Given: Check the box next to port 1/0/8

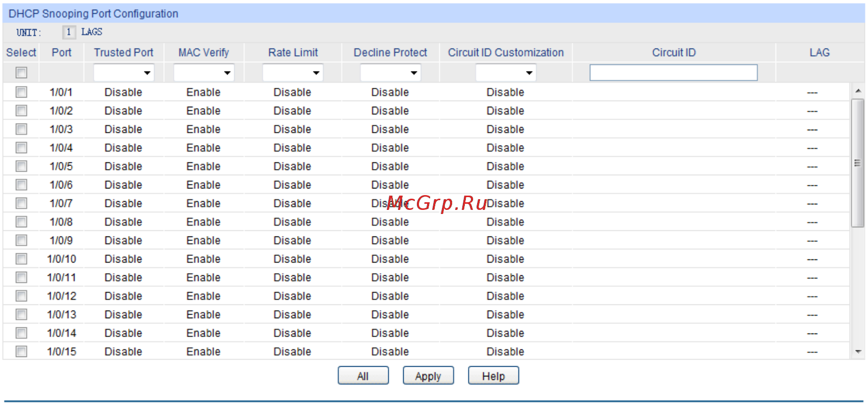Looking at the screenshot, I should point(21,222).
